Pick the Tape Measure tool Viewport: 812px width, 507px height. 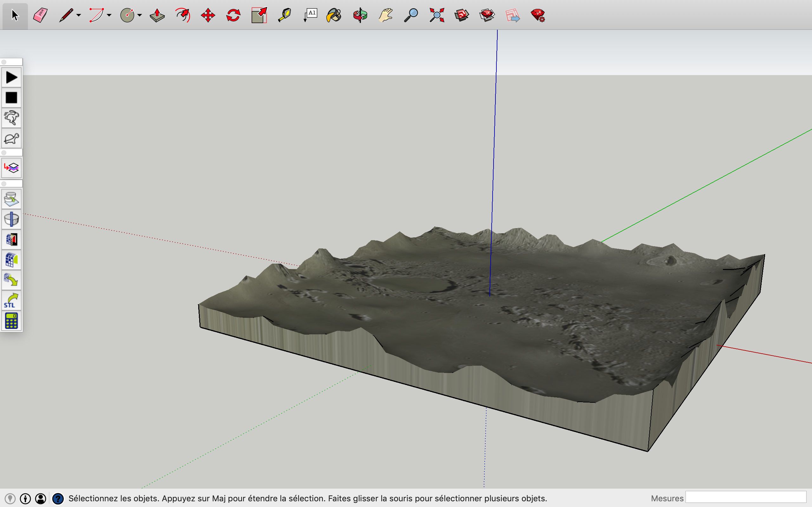click(285, 15)
